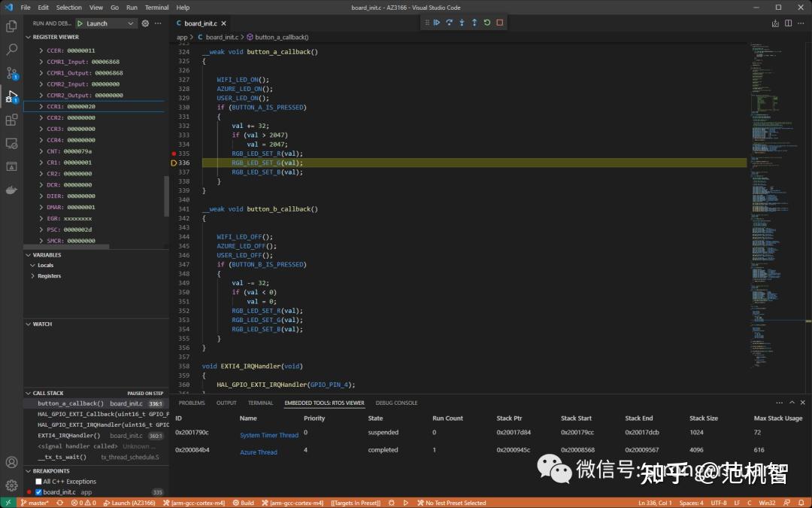Viewport: 812px width, 508px height.
Task: Open the File menu
Action: 26,8
